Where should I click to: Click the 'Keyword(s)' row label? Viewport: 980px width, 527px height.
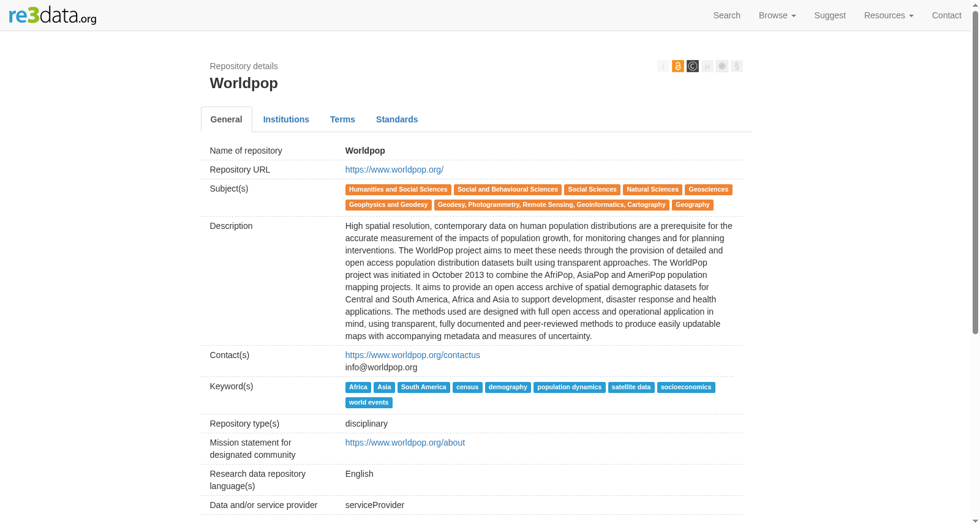[232, 386]
